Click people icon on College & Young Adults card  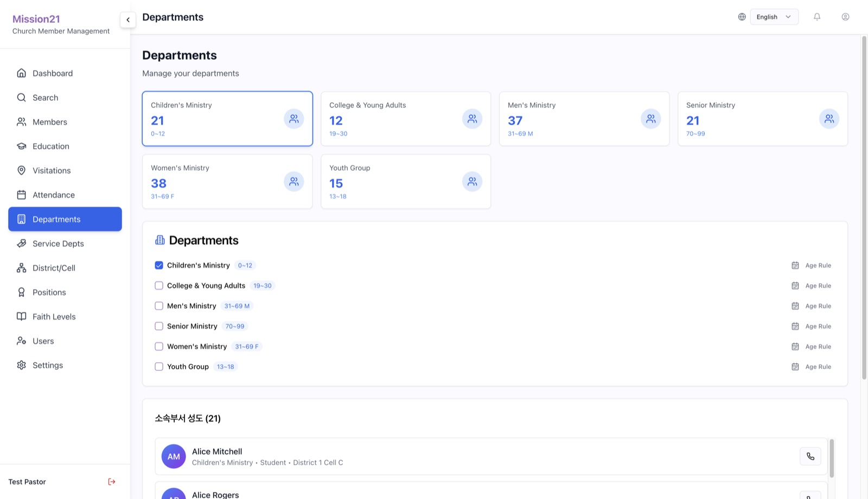click(x=473, y=119)
